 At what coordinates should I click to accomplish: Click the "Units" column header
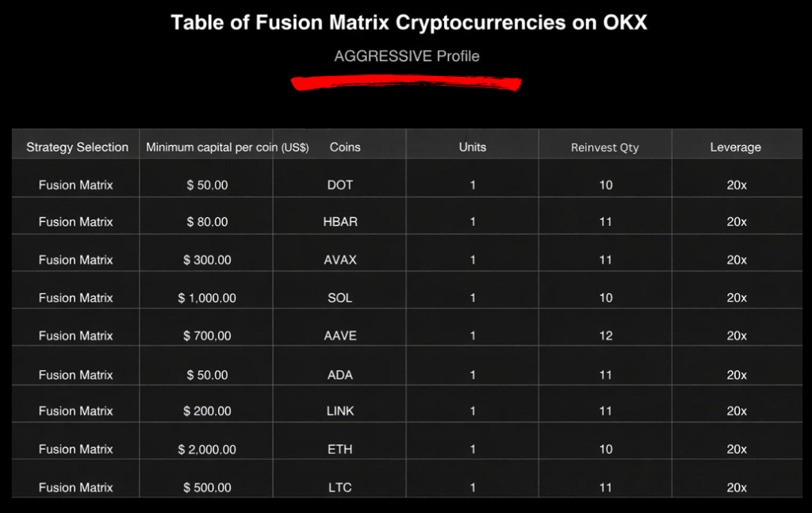pyautogui.click(x=473, y=147)
